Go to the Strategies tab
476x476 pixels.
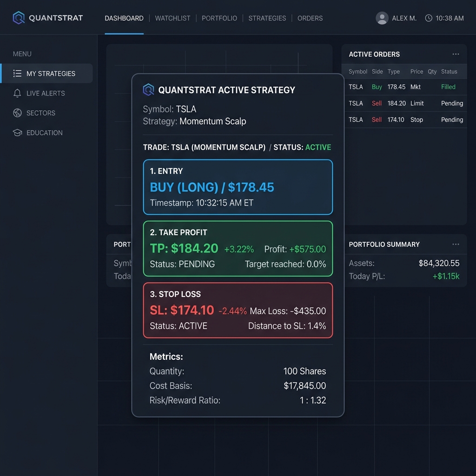[267, 18]
